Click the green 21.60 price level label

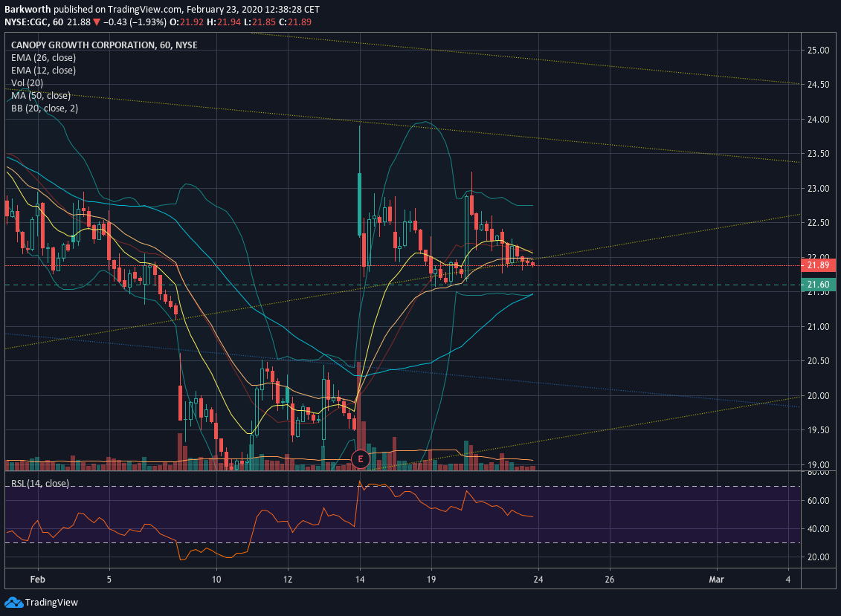[x=818, y=285]
